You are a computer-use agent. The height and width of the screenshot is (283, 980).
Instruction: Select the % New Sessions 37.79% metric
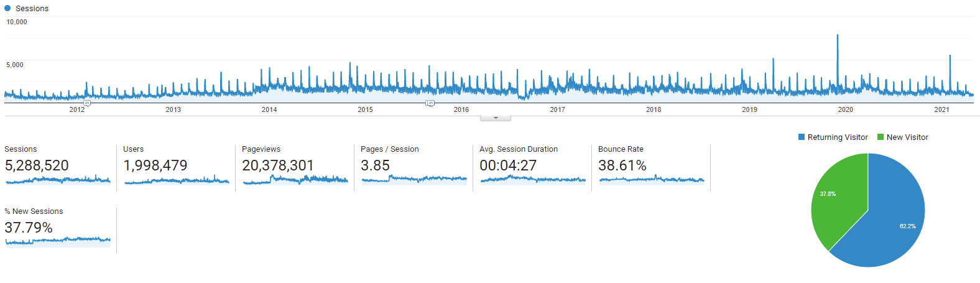coord(29,228)
